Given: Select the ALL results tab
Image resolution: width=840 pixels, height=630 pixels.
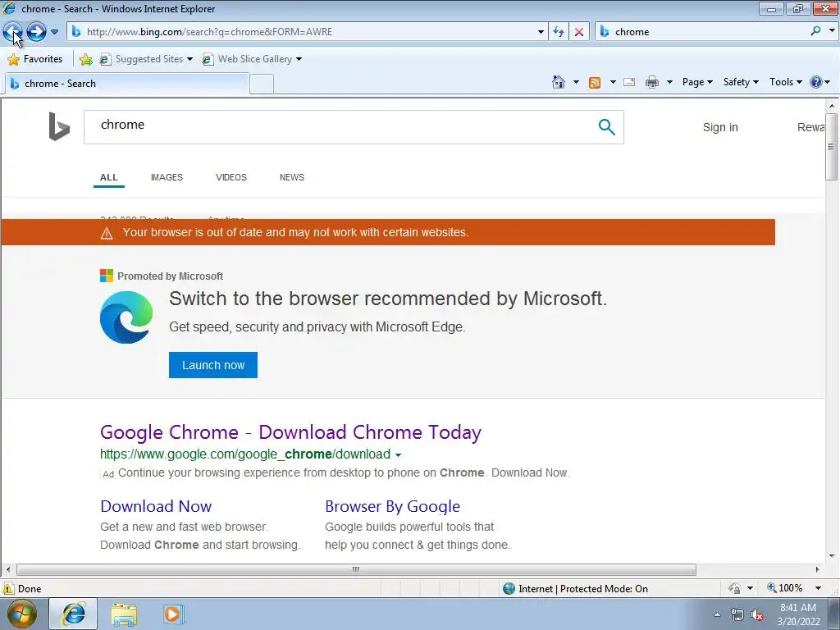Looking at the screenshot, I should 109,177.
